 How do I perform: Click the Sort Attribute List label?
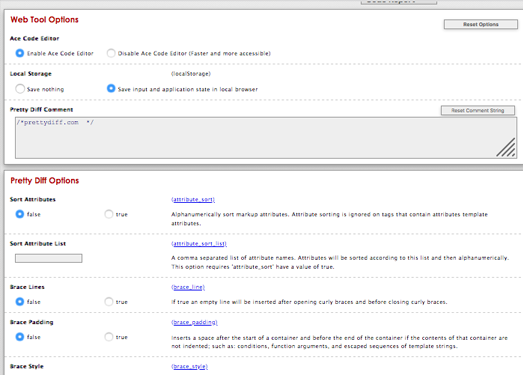pyautogui.click(x=38, y=244)
